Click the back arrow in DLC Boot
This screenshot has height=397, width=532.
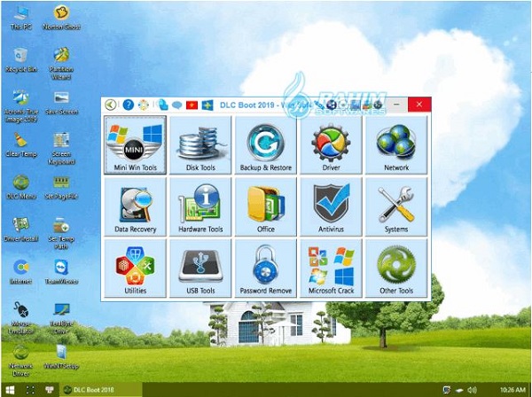tap(110, 105)
